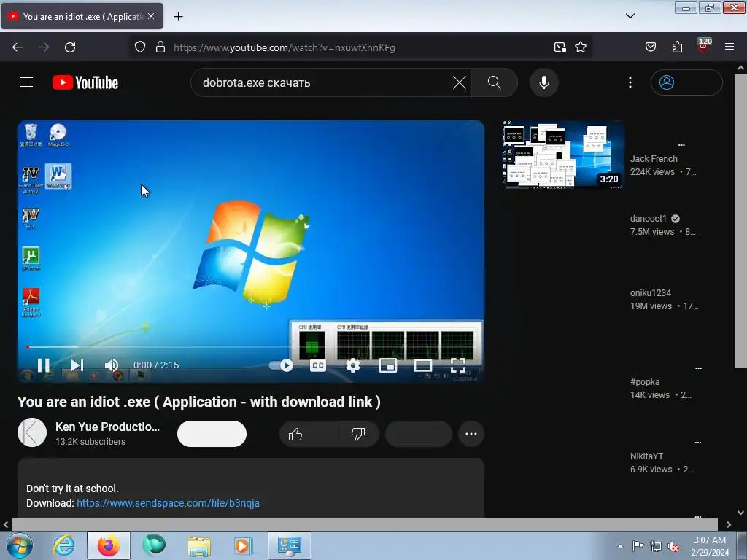Viewport: 747px width, 560px height.
Task: View site security padlock info
Action: (x=160, y=47)
